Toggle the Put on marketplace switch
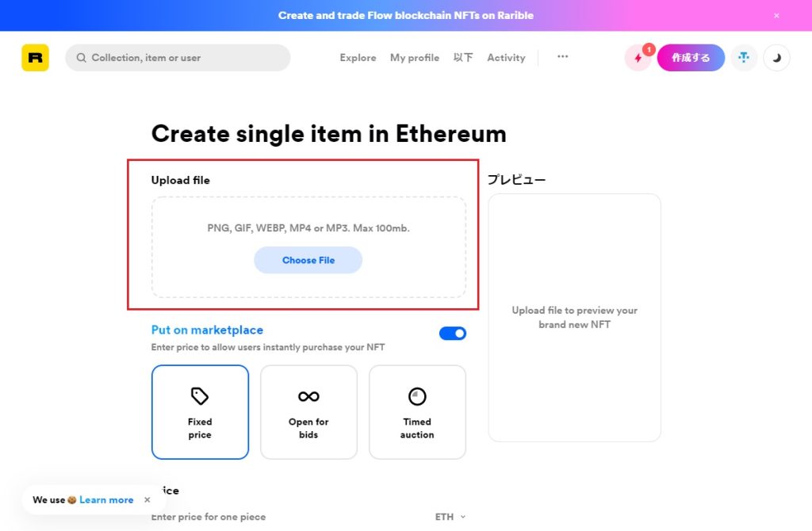 pos(453,334)
